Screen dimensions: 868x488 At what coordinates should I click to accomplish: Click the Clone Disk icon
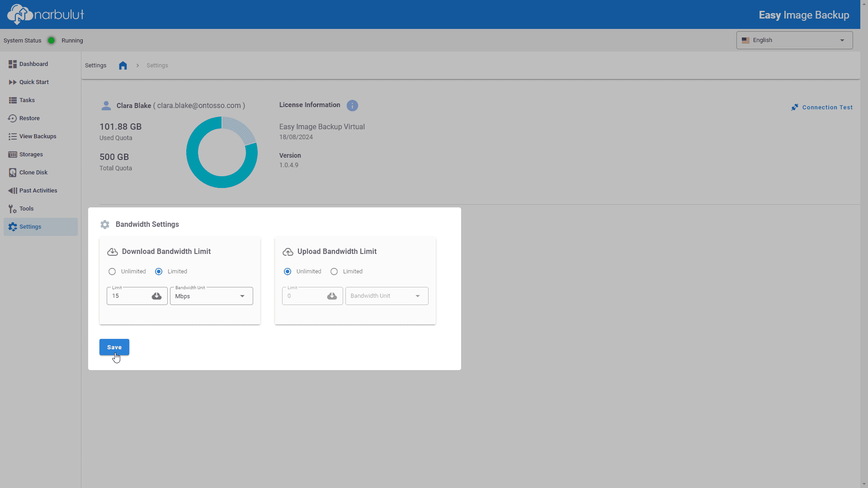coord(13,173)
